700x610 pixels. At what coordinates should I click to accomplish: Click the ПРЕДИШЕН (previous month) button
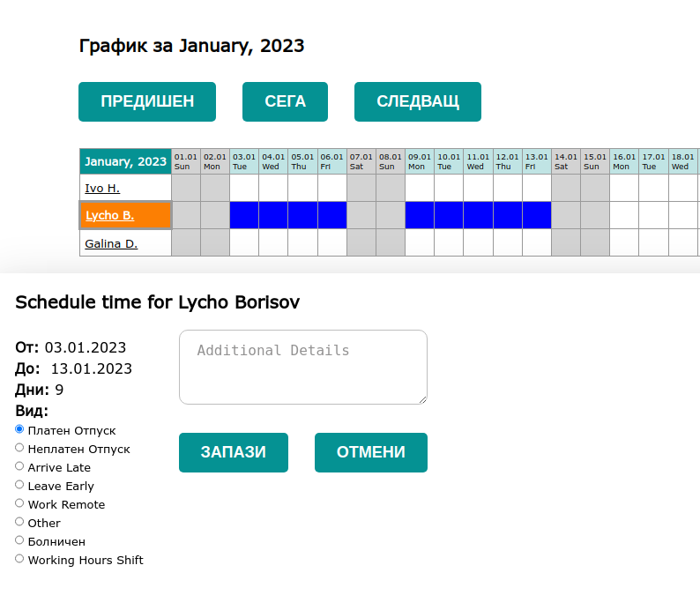[x=147, y=101]
